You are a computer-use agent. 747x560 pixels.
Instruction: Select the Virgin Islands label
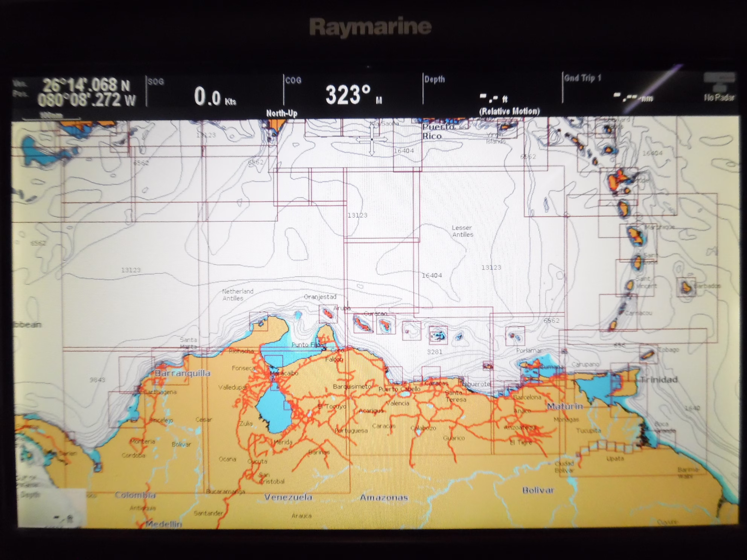[495, 138]
